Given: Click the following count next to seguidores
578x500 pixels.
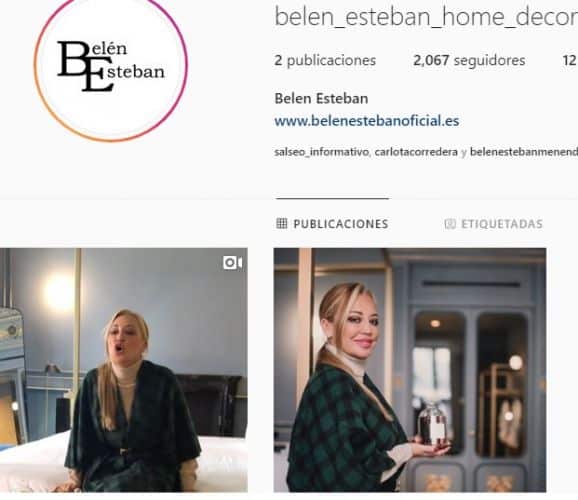Looking at the screenshot, I should [x=570, y=60].
